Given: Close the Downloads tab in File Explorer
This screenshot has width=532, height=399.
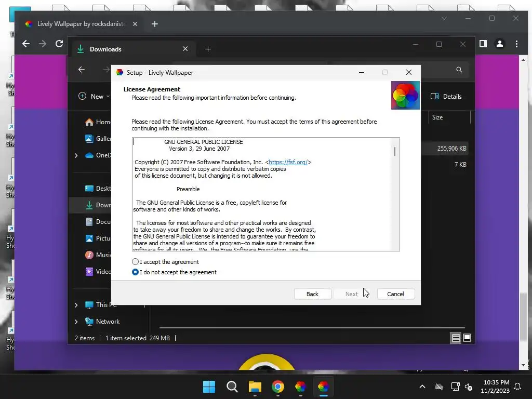Looking at the screenshot, I should 185,49.
